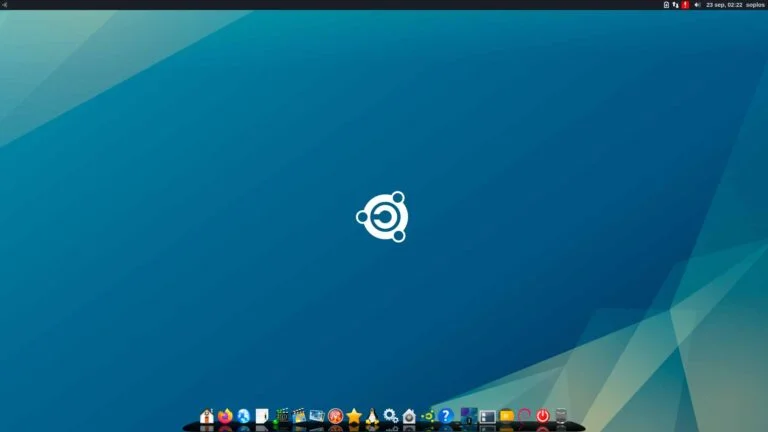Open the blue clapperboard media player
The height and width of the screenshot is (432, 768).
pos(299,416)
